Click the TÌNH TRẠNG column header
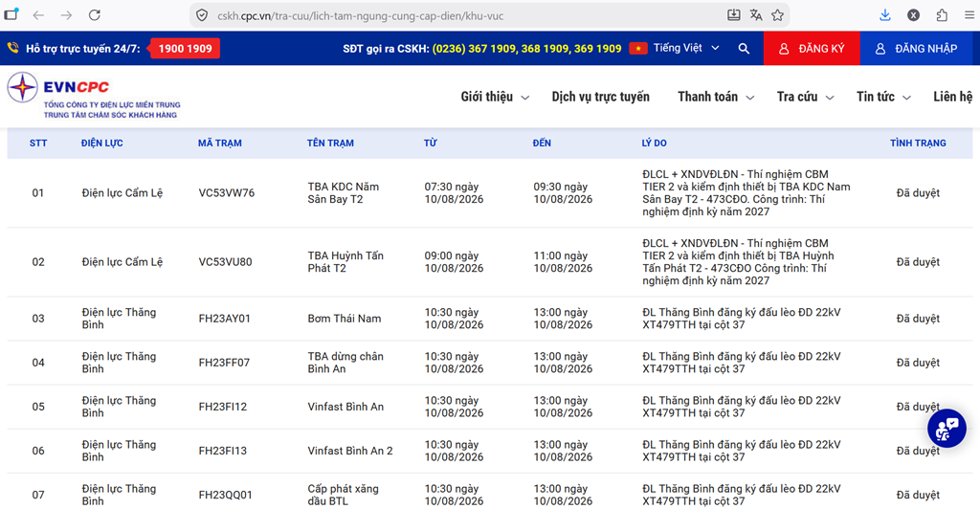The width and height of the screenshot is (980, 509). pos(918,143)
